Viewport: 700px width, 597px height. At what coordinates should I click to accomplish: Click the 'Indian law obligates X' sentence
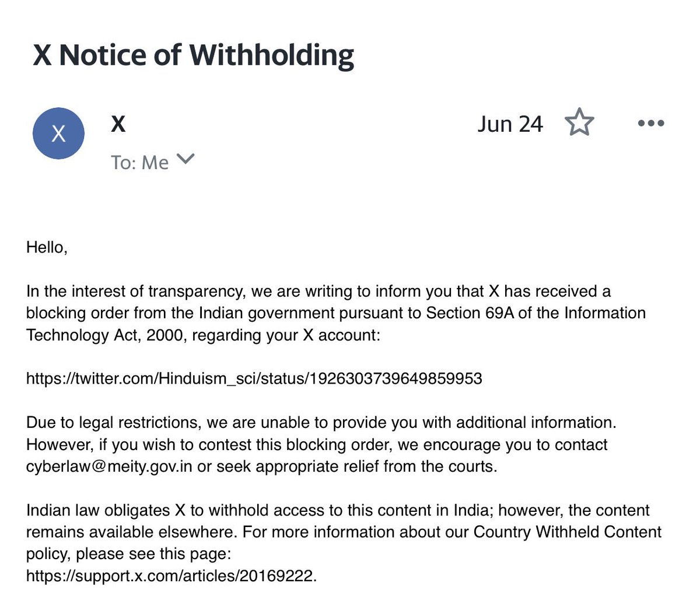tap(344, 532)
